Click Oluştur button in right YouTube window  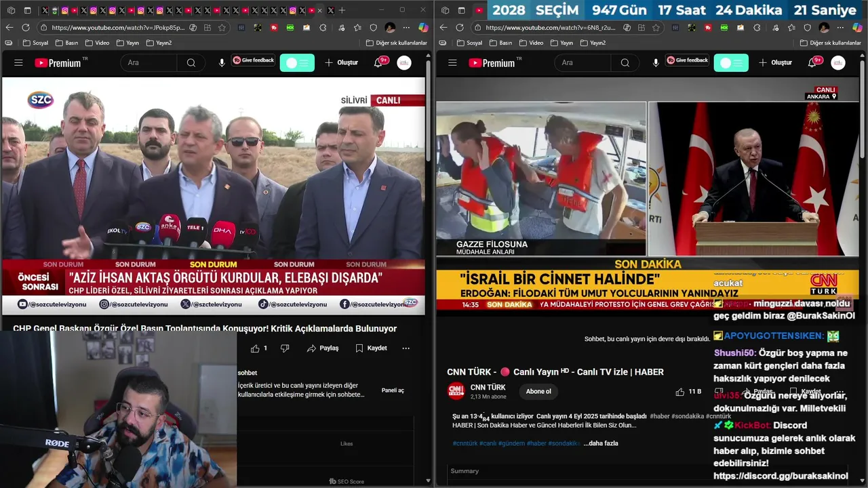(x=775, y=63)
